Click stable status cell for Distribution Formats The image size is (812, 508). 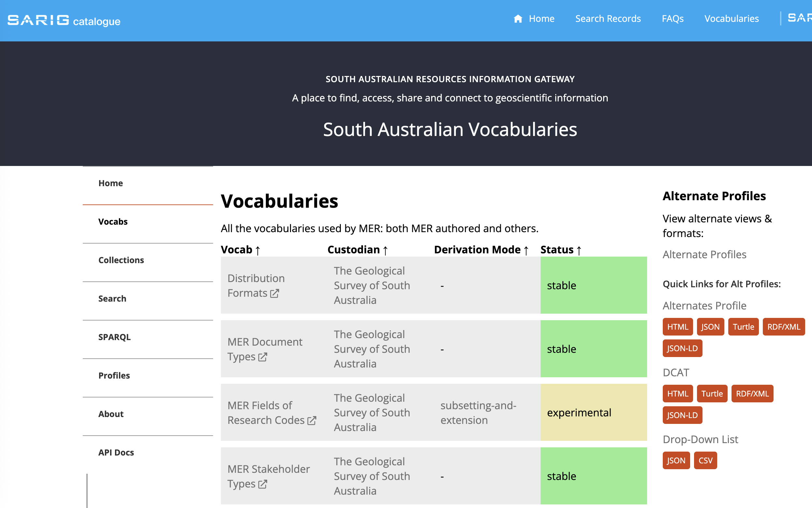(x=593, y=286)
